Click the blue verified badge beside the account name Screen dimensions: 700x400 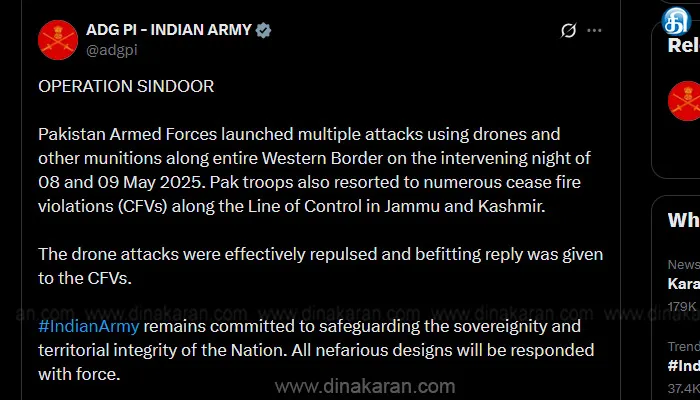(263, 30)
